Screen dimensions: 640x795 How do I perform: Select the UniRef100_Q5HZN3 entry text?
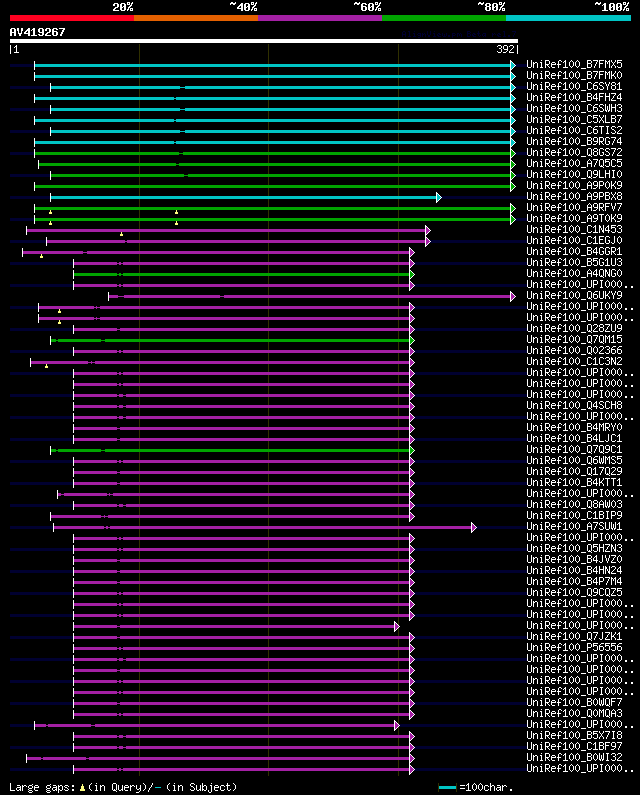click(574, 549)
